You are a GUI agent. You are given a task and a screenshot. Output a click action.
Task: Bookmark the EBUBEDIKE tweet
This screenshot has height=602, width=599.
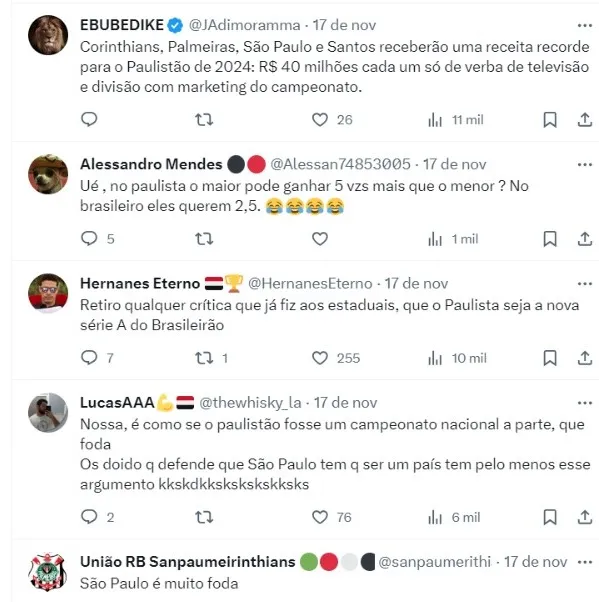click(550, 120)
